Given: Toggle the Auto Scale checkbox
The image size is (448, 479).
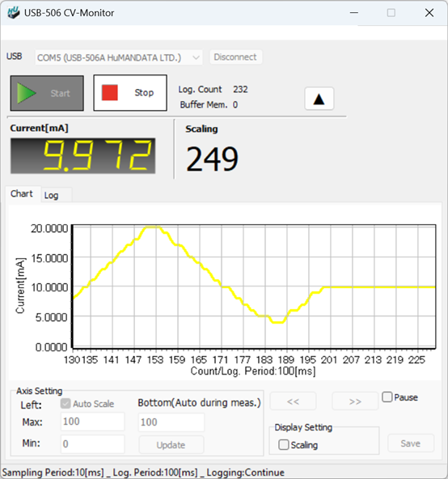Looking at the screenshot, I should coord(66,404).
